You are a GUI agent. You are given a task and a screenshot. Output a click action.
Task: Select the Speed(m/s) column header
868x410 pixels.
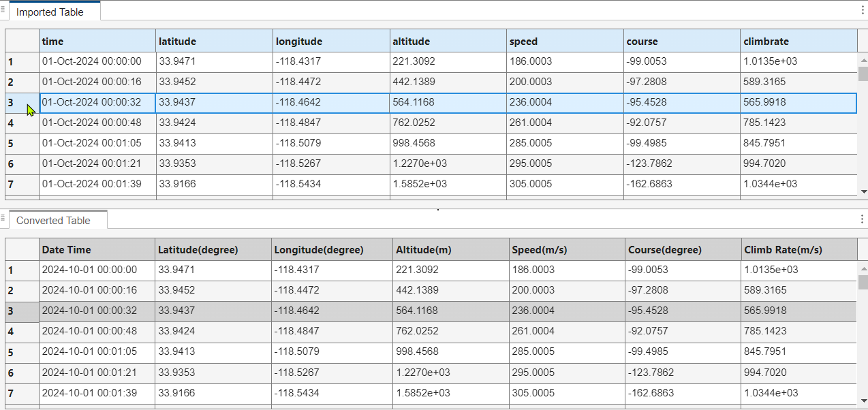pos(568,249)
